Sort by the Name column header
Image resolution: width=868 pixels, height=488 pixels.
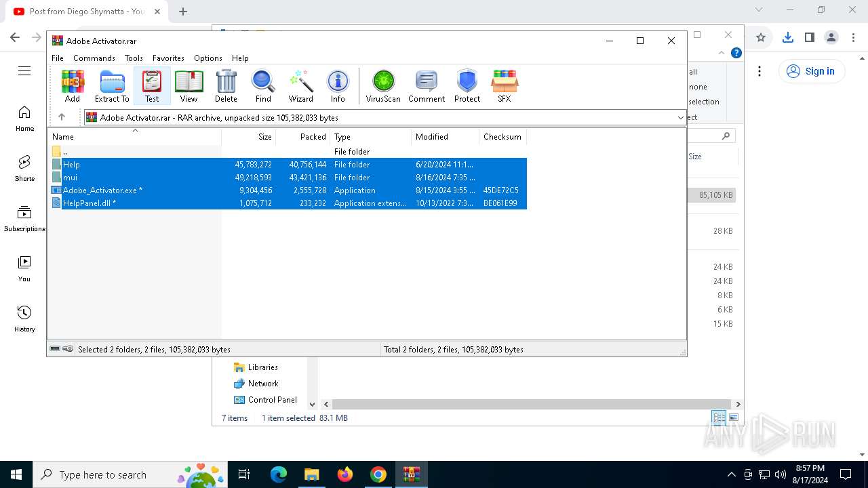(x=134, y=137)
